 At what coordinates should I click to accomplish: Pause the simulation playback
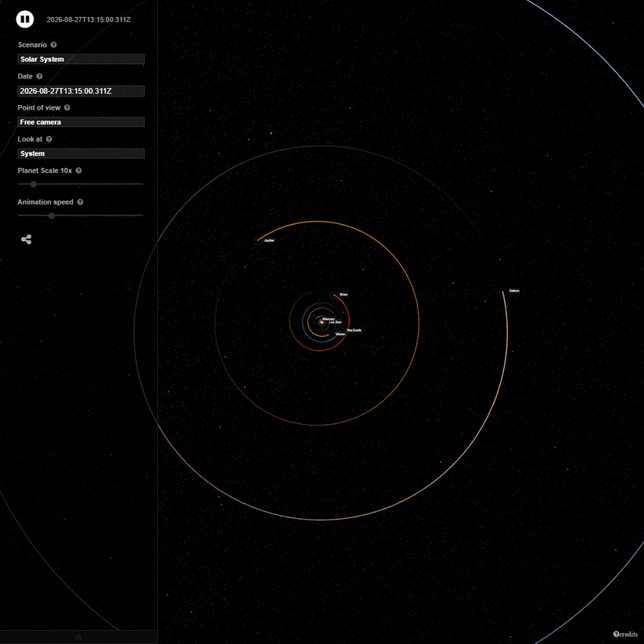[23, 19]
